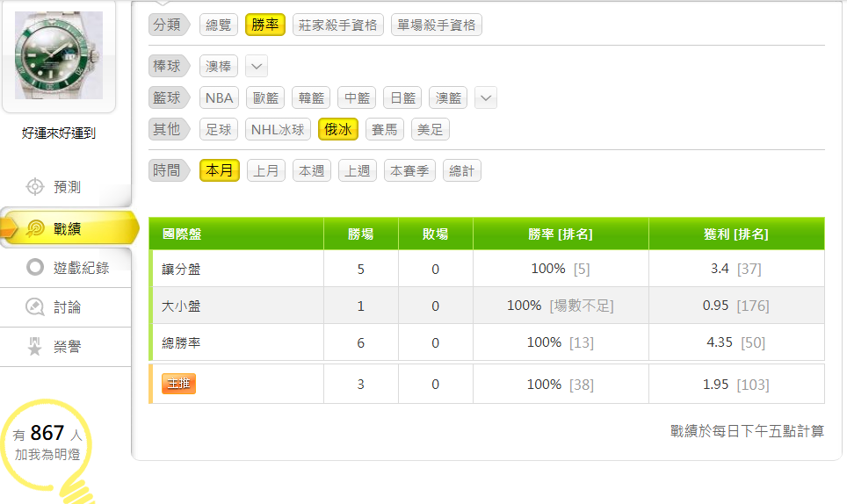Set time range to 上週
This screenshot has height=504, width=847.
357,171
